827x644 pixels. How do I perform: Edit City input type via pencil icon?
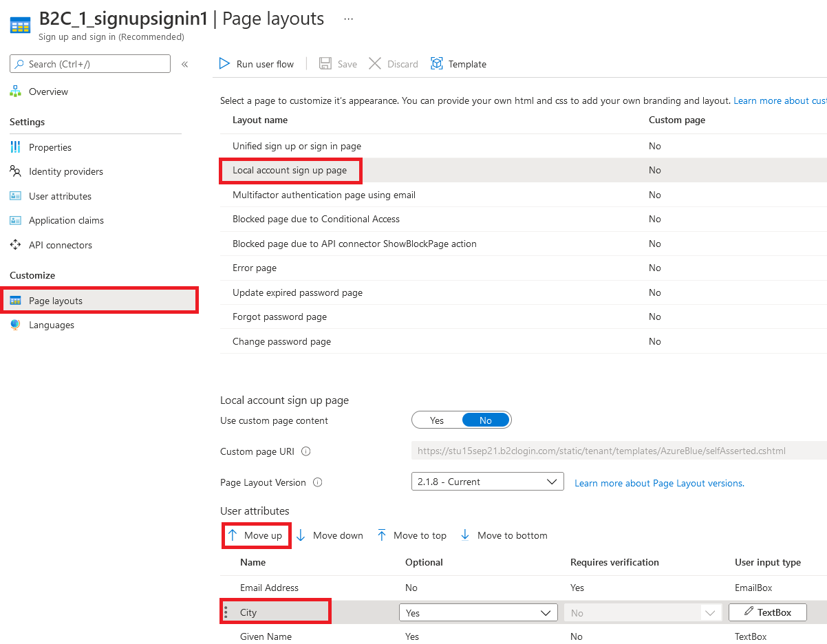tap(749, 612)
